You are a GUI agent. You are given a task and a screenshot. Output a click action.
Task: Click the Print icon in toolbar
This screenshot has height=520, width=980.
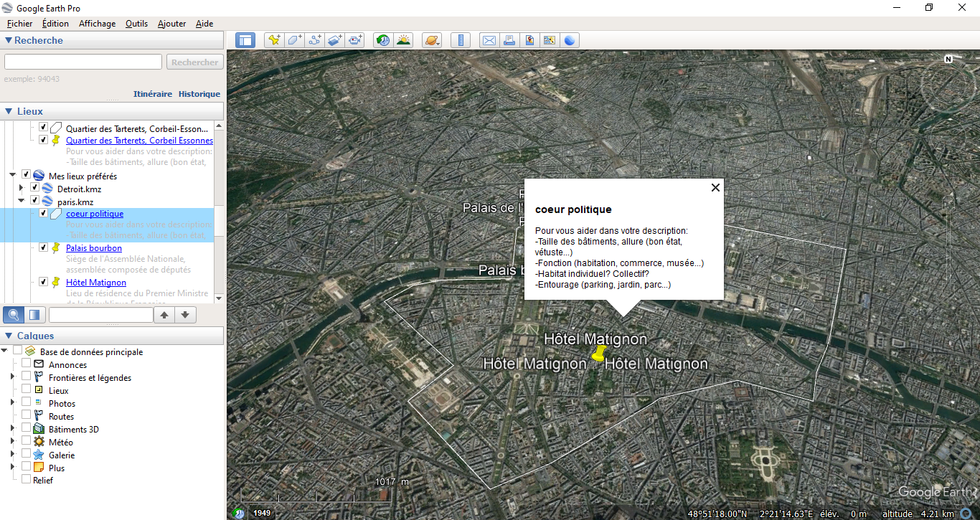click(x=509, y=40)
